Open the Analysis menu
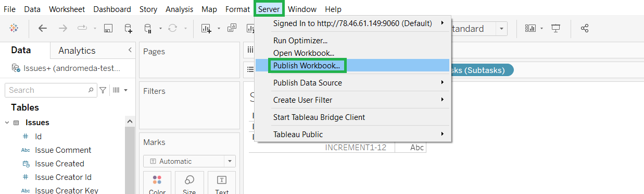This screenshot has height=194, width=644. (179, 9)
